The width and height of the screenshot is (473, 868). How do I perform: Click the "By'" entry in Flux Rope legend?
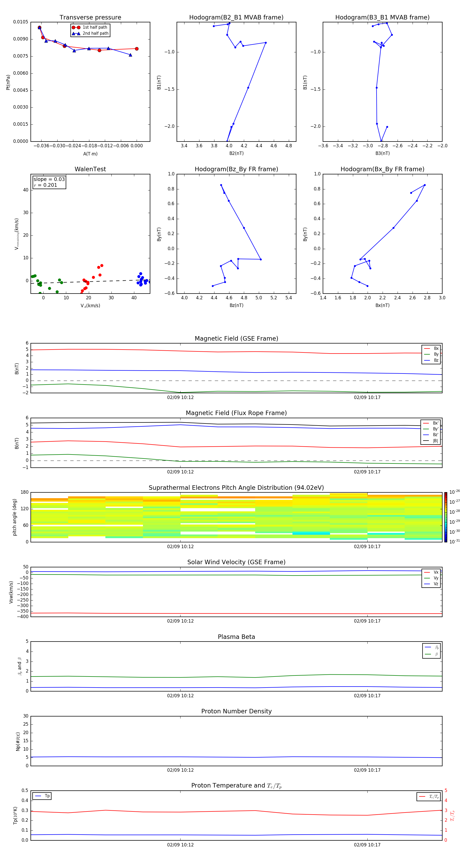point(431,429)
